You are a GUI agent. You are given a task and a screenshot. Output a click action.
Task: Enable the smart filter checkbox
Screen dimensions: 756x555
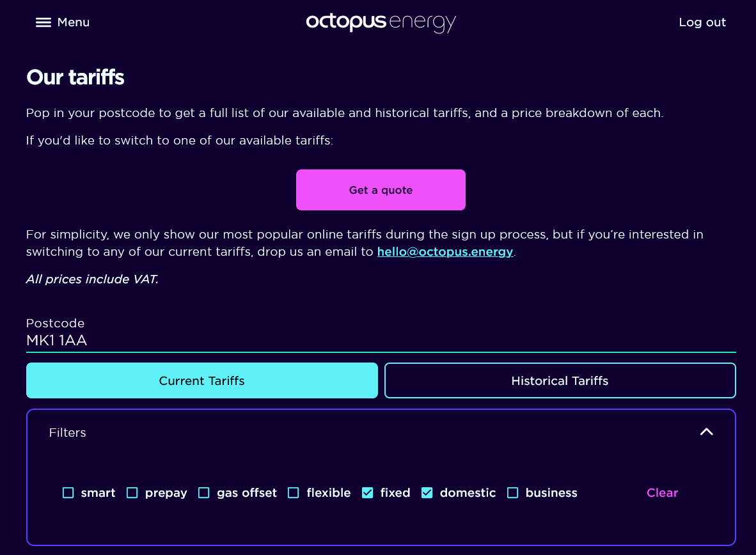point(68,493)
